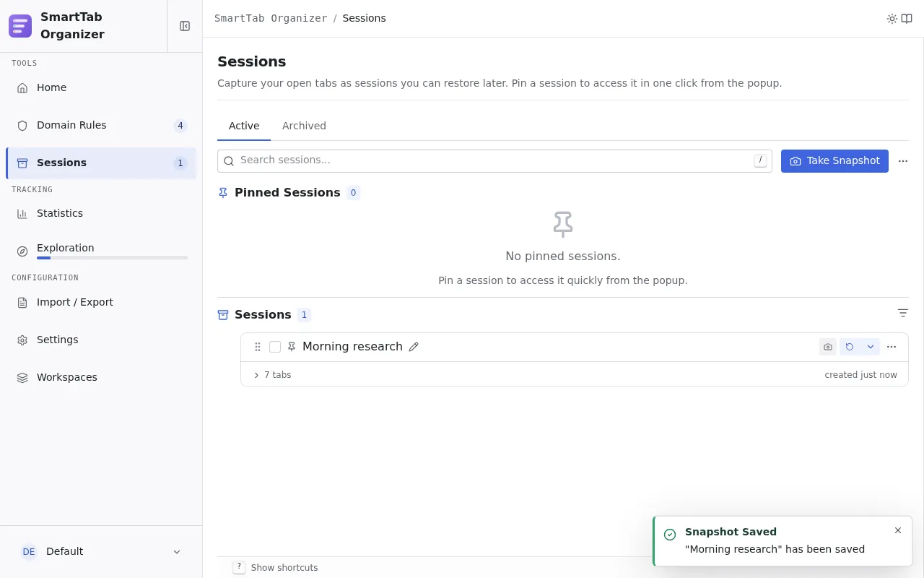Open the Home page
Screen dimensions: 924x578
pos(101,87)
